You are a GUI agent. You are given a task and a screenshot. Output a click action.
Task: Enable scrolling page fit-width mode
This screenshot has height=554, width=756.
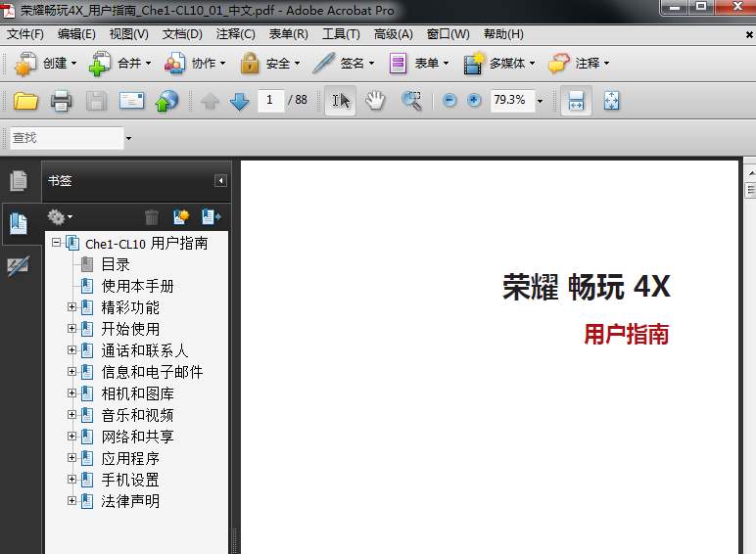(576, 100)
